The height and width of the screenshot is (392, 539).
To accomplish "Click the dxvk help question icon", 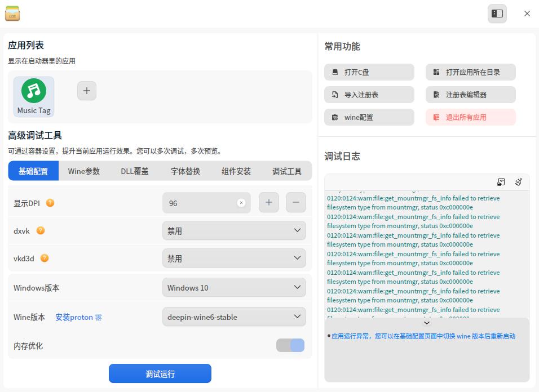I will [x=41, y=231].
